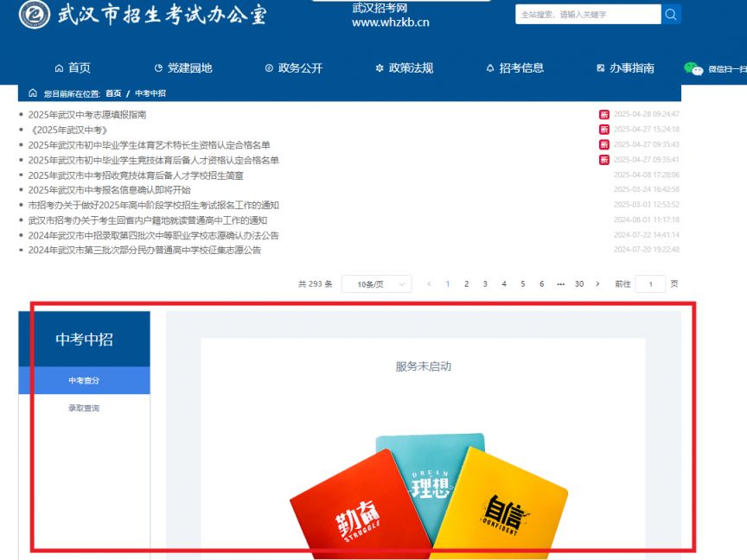Open 2025年武汉中考志愿填报指南 article
Image resolution: width=747 pixels, height=560 pixels.
[87, 115]
